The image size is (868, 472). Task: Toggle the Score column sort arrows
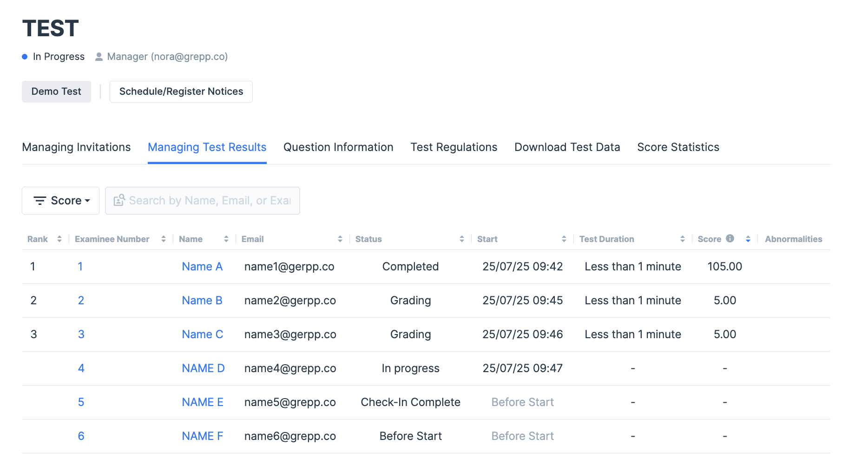(748, 239)
